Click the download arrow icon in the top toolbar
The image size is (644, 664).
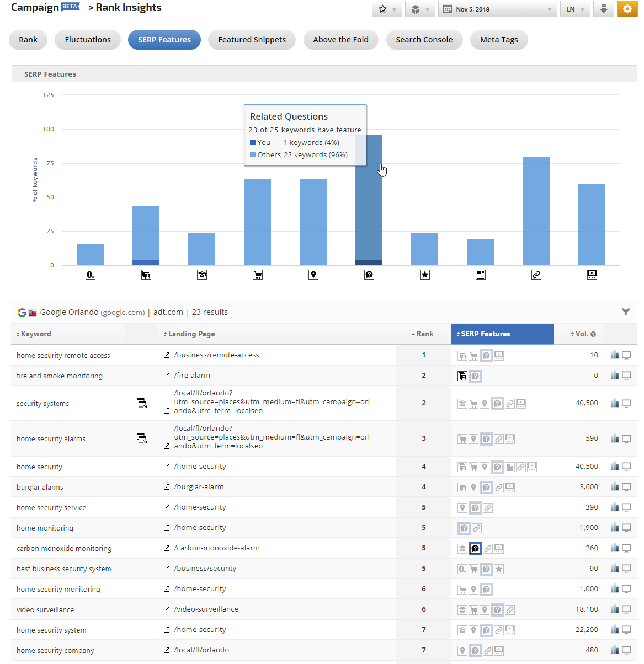[604, 9]
